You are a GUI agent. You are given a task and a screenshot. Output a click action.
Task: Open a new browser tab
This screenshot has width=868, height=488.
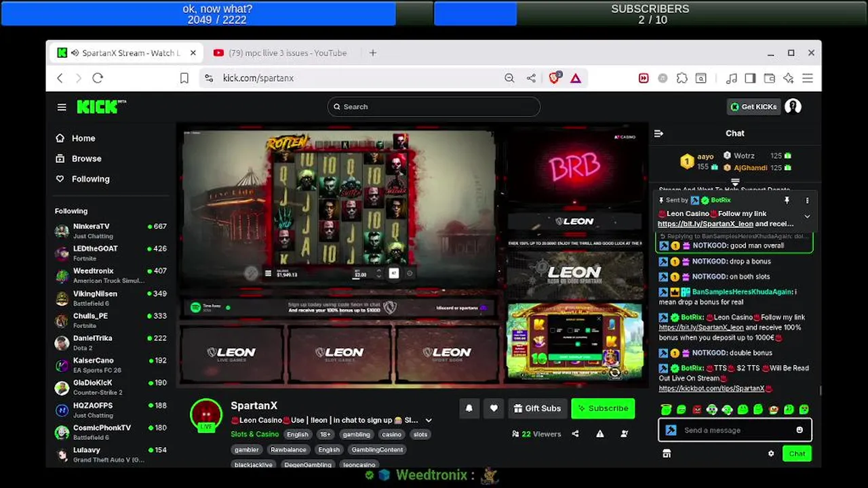click(372, 53)
